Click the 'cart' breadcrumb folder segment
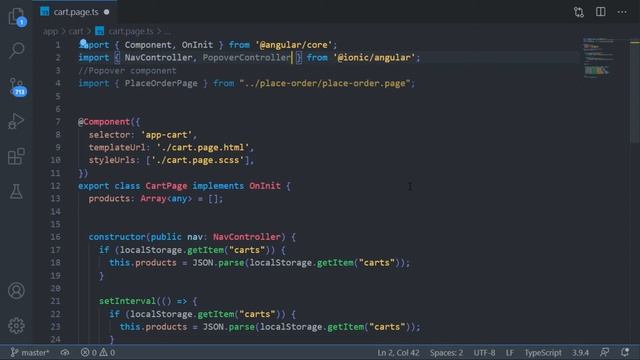Screen dimensions: 640x360 (76, 31)
